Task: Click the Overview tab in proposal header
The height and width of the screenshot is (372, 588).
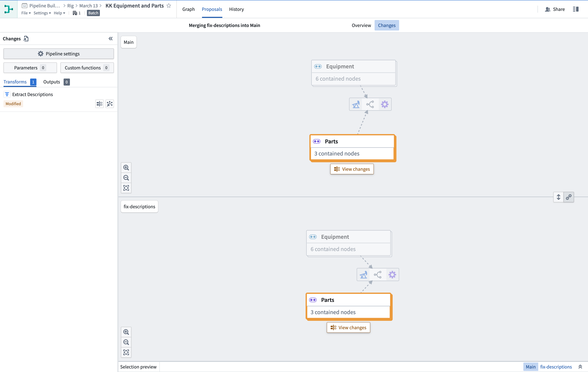Action: click(361, 25)
